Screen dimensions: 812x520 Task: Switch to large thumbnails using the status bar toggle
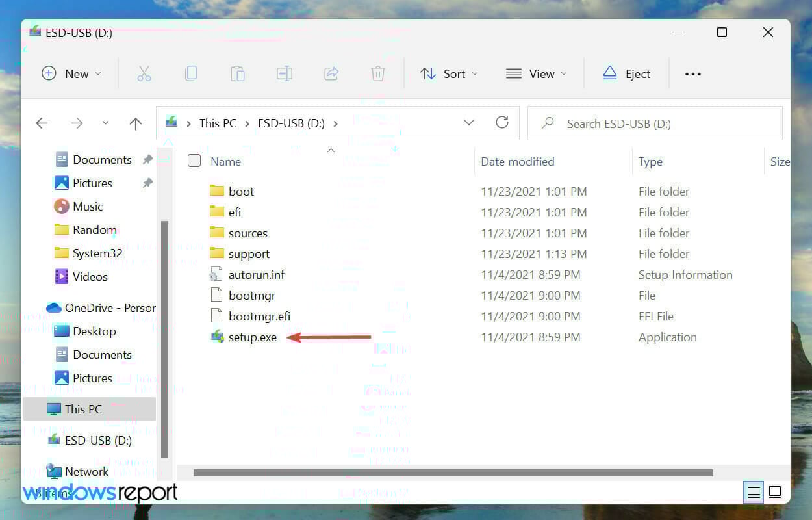click(775, 492)
